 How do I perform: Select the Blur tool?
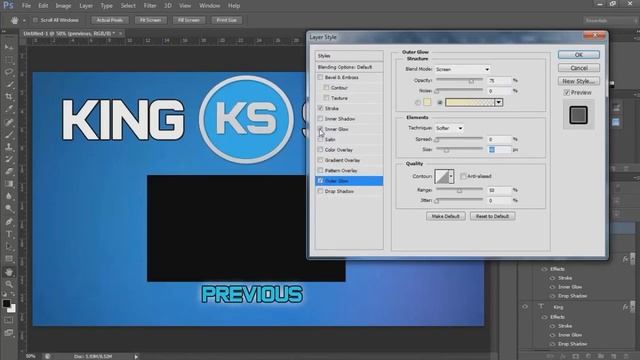[x=9, y=196]
